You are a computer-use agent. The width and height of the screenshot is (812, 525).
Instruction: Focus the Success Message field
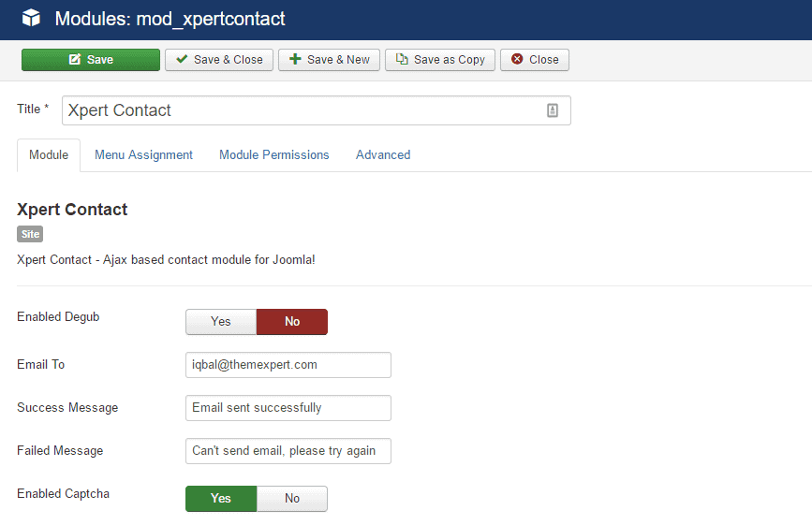click(288, 408)
